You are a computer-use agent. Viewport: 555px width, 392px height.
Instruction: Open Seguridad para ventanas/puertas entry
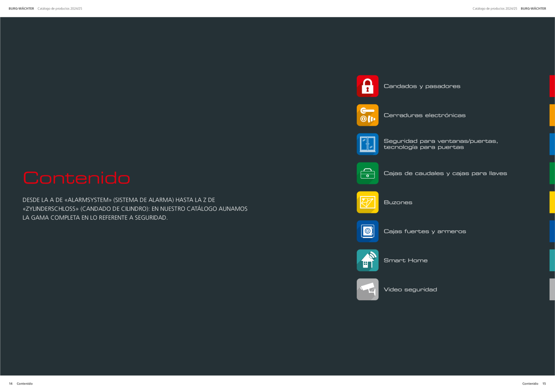440,144
